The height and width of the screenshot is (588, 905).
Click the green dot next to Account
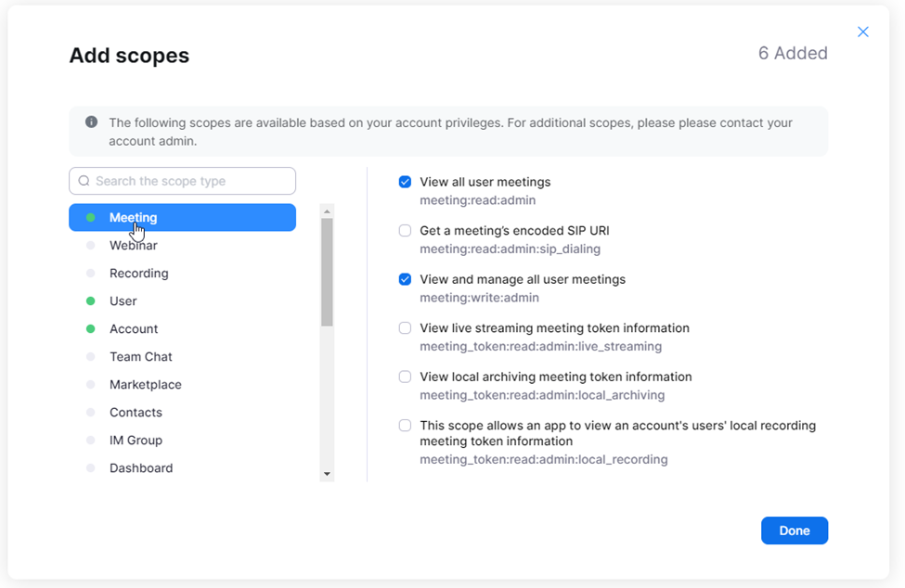(91, 328)
